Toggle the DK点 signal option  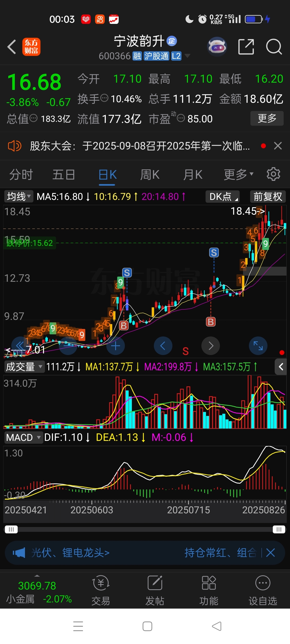pyautogui.click(x=223, y=196)
